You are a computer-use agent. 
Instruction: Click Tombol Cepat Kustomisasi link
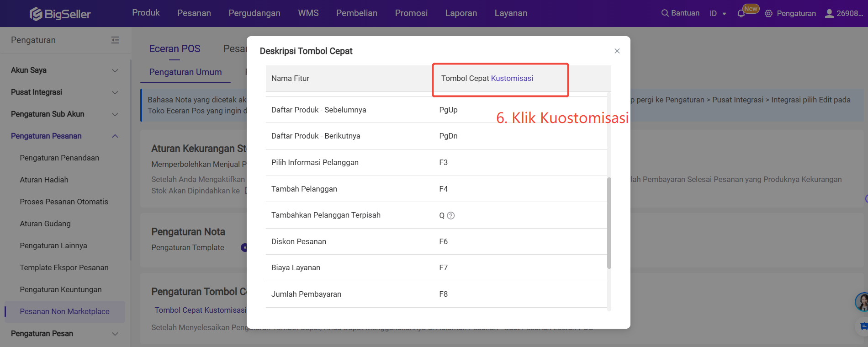coord(200,310)
